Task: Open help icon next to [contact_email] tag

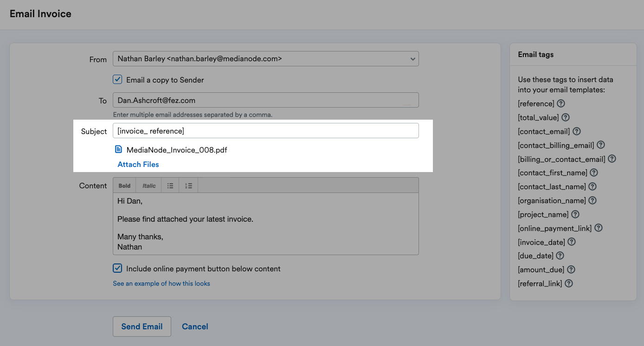Action: [577, 131]
